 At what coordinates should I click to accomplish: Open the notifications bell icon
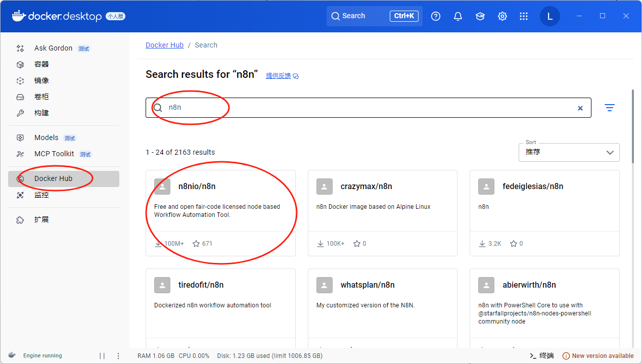(458, 16)
